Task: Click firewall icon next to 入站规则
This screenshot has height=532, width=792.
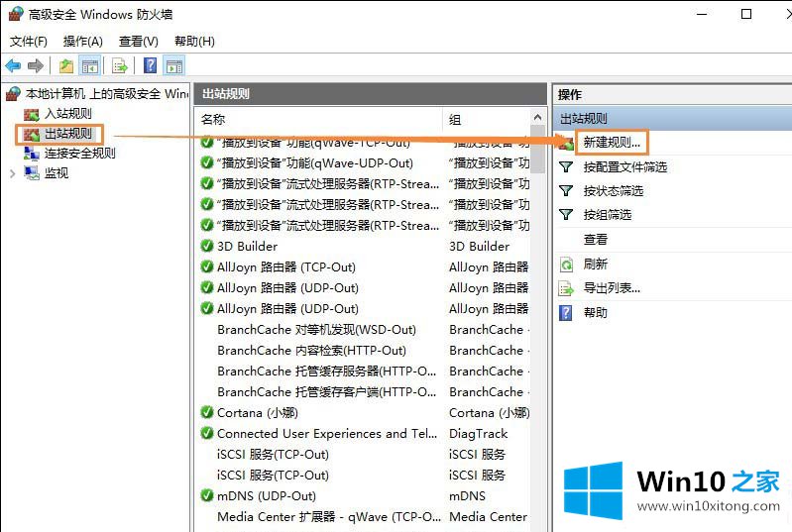Action: [32, 114]
